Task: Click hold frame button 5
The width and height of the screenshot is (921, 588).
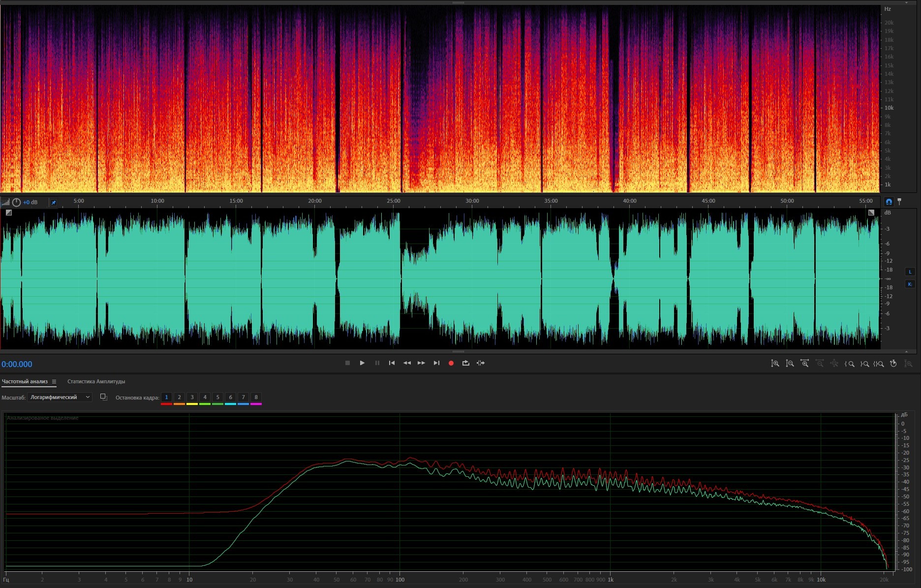Action: click(x=217, y=397)
